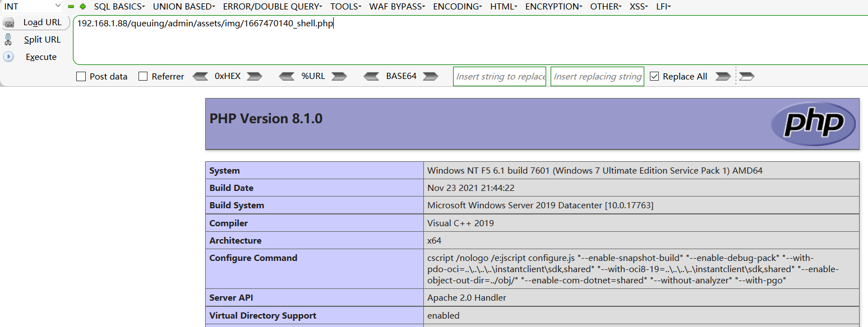Click the Split URL button
Viewport: 868px width, 327px height.
tap(42, 40)
